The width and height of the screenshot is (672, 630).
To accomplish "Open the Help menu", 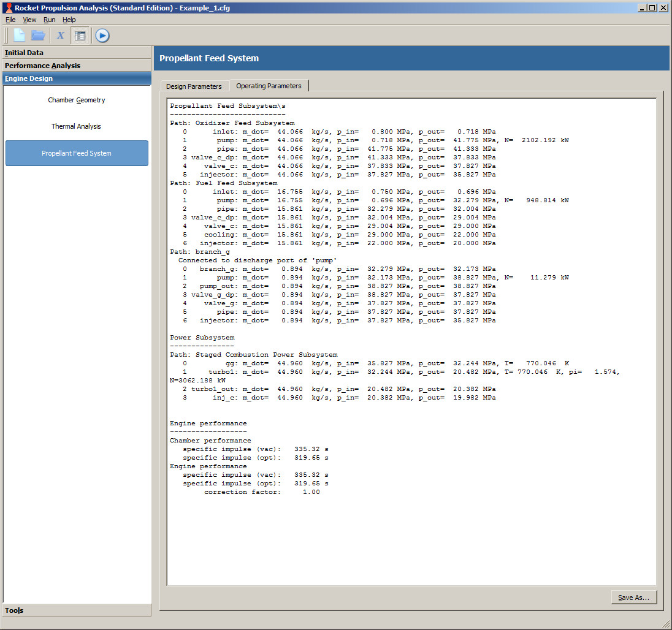I will pyautogui.click(x=69, y=20).
